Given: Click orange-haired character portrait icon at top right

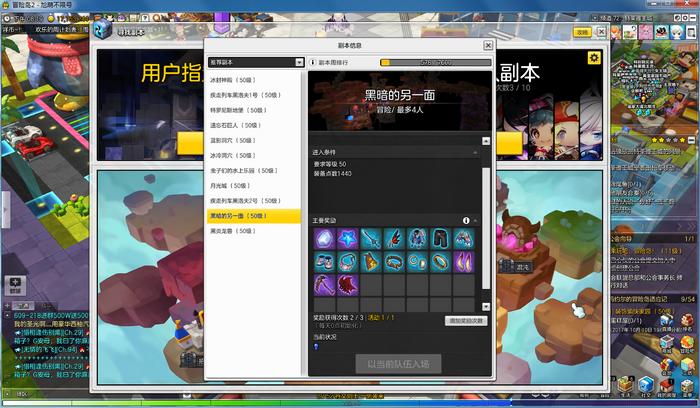Looking at the screenshot, I should coord(616,32).
